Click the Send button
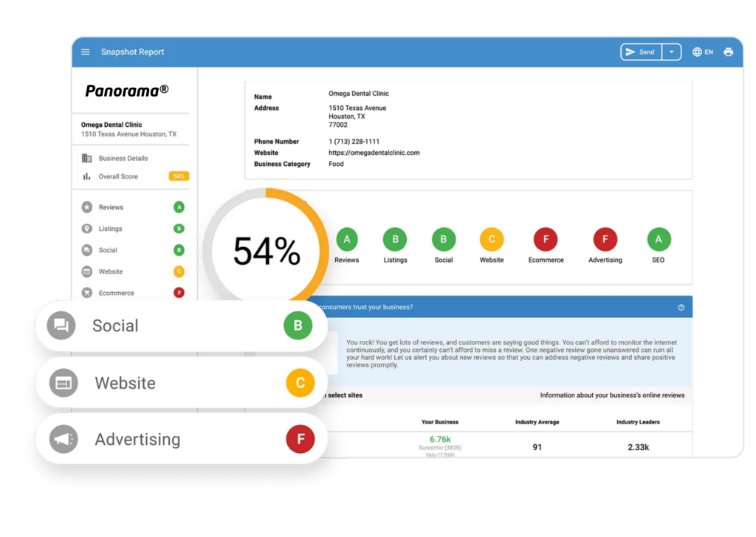This screenshot has height=537, width=756. 641,52
